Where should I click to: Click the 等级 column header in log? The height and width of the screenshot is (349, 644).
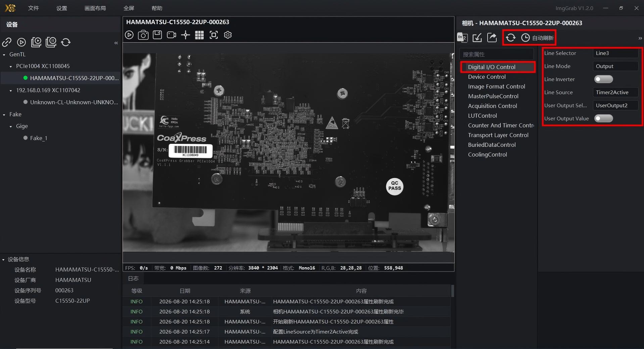tap(137, 291)
